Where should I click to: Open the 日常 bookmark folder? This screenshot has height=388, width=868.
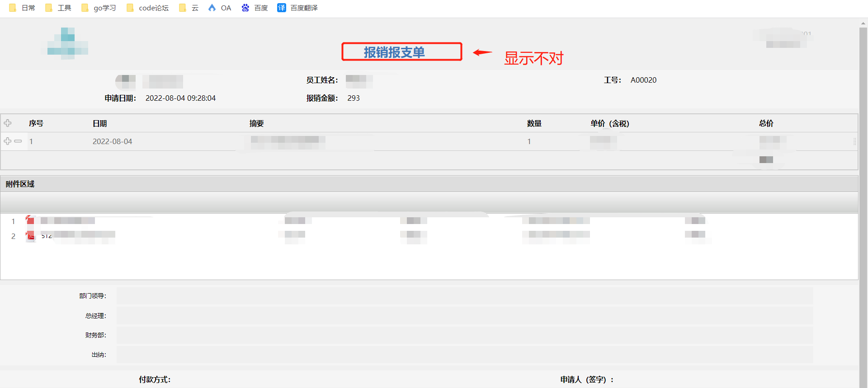click(x=22, y=8)
